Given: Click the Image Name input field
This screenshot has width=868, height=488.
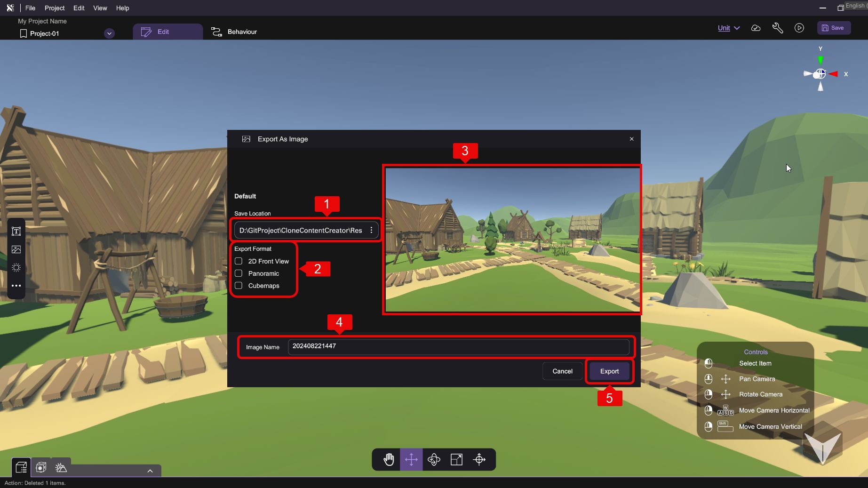Looking at the screenshot, I should click(458, 347).
